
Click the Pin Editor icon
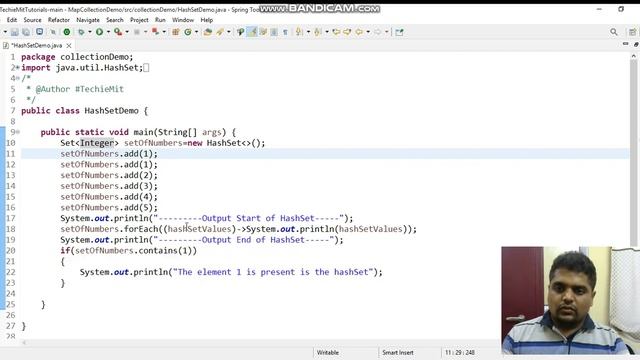[399, 32]
